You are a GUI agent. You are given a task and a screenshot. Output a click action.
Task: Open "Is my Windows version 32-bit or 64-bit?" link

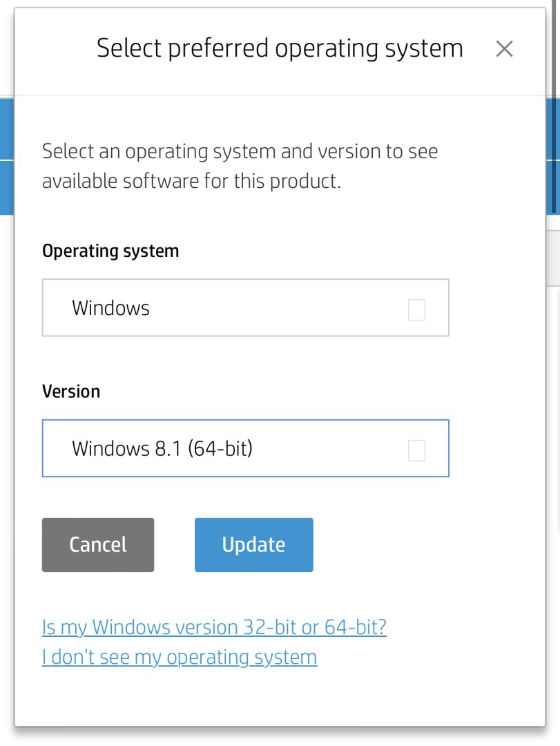(x=214, y=627)
